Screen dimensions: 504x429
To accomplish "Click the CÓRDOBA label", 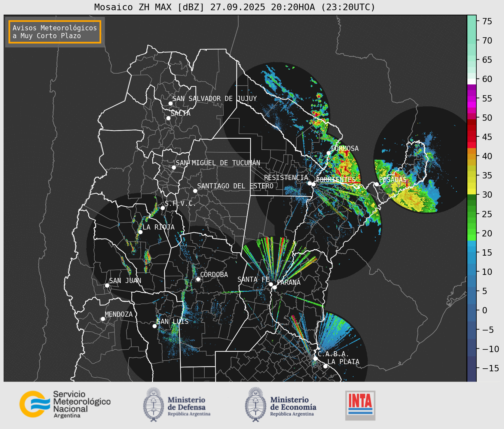I will tap(214, 275).
